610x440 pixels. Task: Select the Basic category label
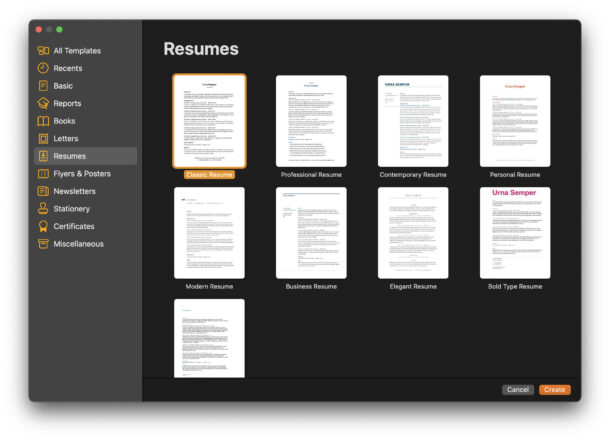pos(63,86)
